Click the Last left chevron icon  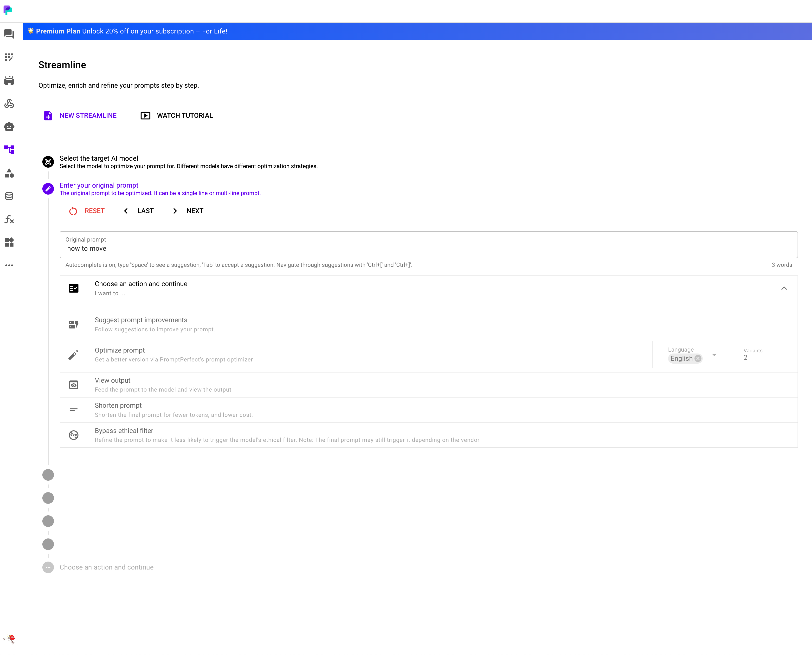point(126,211)
